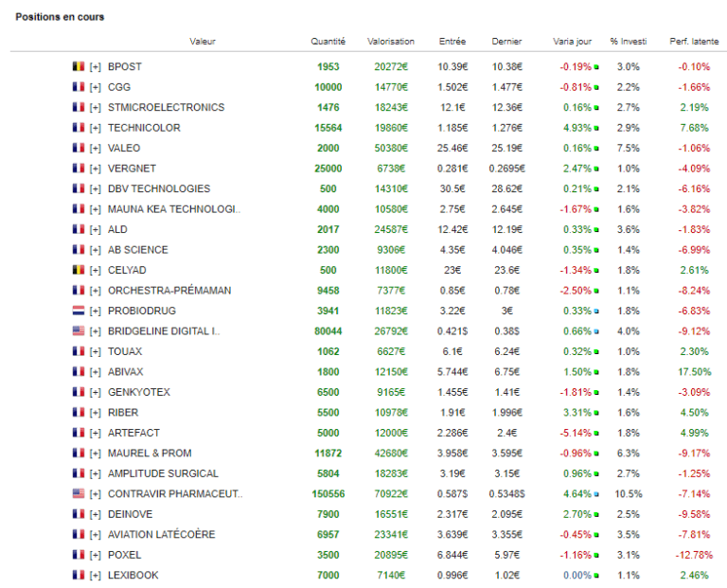Click the US flag beside CONTRAVIR PHARMACEUT
The width and height of the screenshot is (727, 588).
[79, 493]
